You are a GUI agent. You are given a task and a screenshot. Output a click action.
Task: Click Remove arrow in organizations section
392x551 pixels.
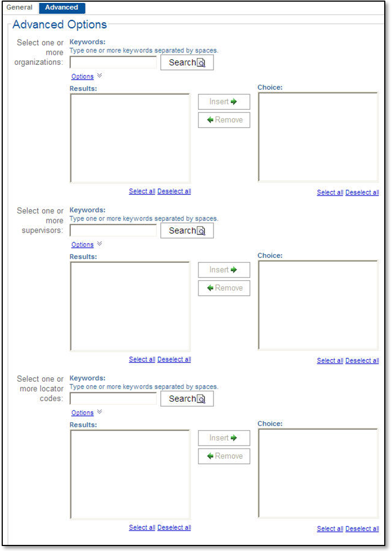point(224,120)
